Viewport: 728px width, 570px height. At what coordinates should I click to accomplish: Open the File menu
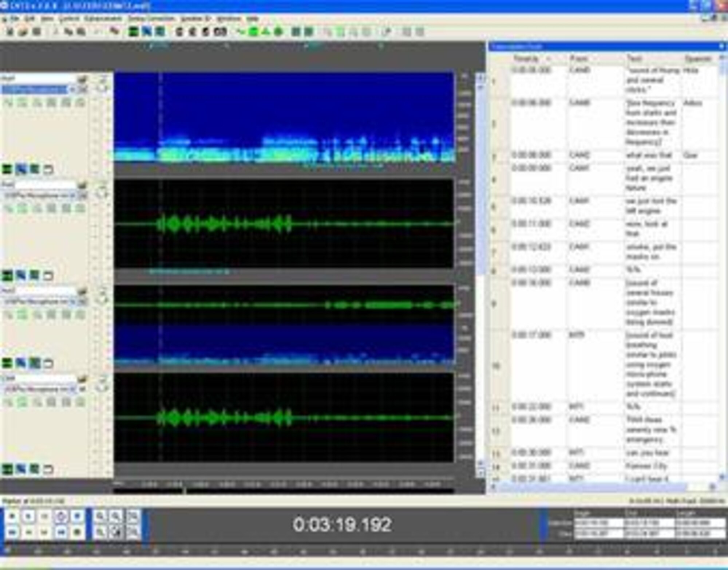point(14,19)
